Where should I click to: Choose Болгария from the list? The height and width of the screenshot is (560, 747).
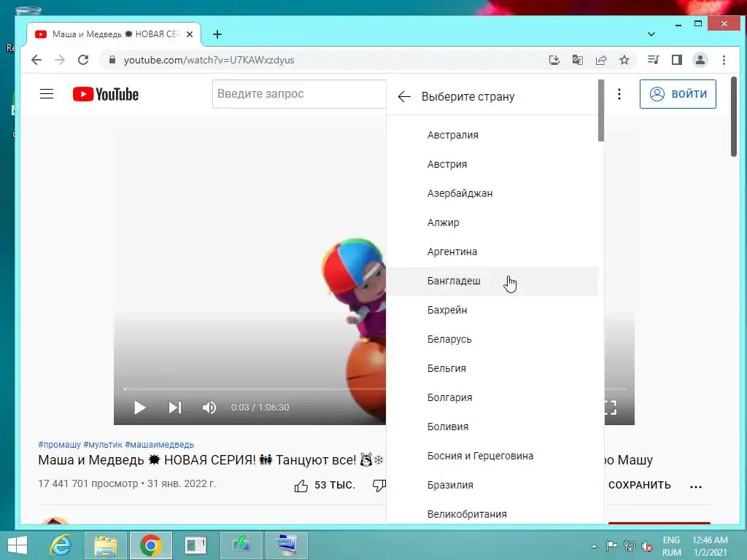click(492, 397)
